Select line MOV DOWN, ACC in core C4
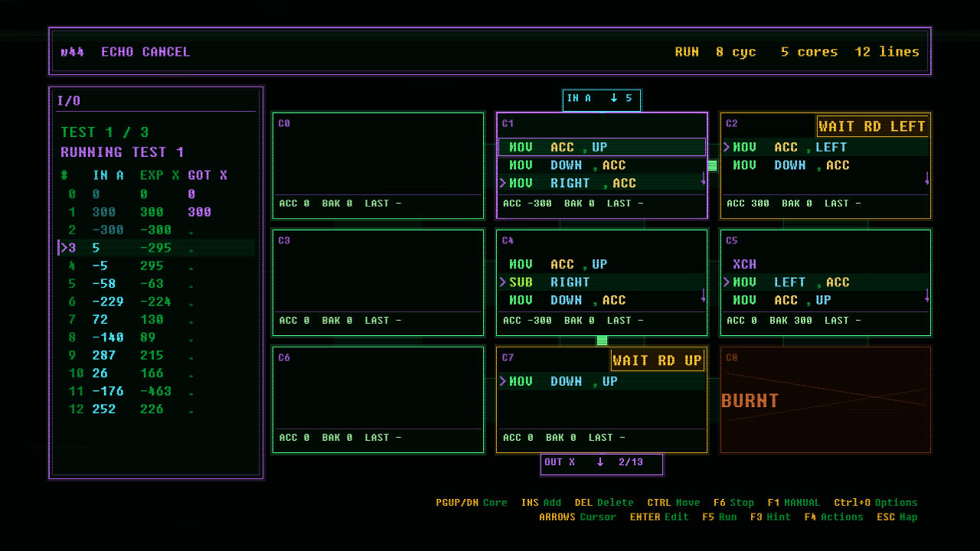This screenshot has height=551, width=980. [602, 300]
